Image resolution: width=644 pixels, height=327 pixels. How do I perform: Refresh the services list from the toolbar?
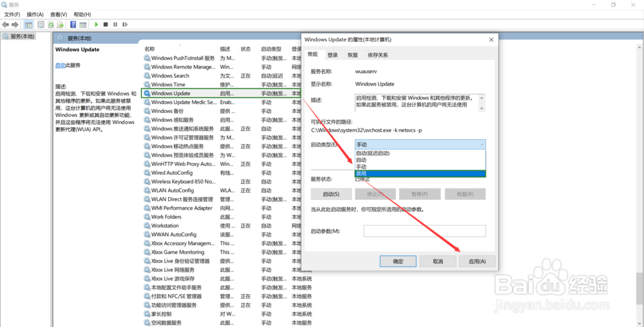click(50, 25)
